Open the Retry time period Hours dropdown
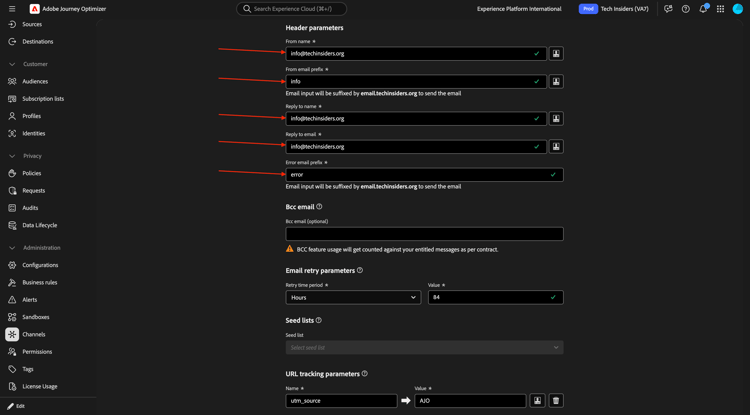The height and width of the screenshot is (415, 750). tap(353, 297)
